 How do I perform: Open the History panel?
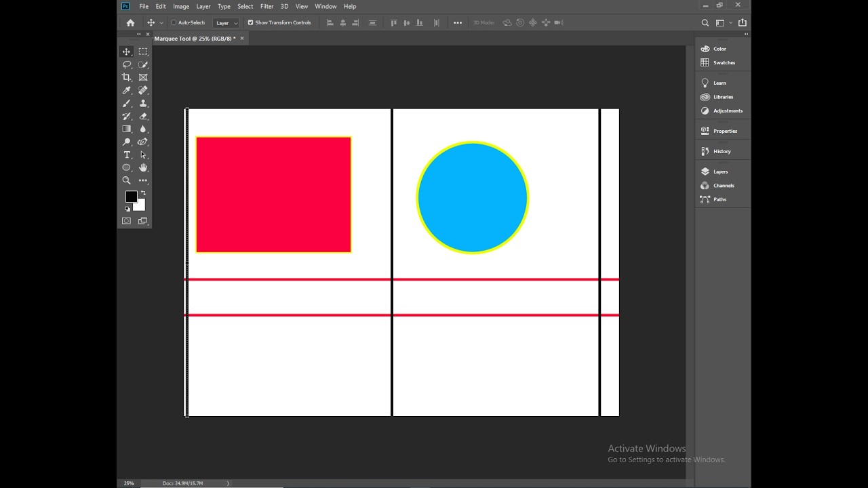[722, 151]
